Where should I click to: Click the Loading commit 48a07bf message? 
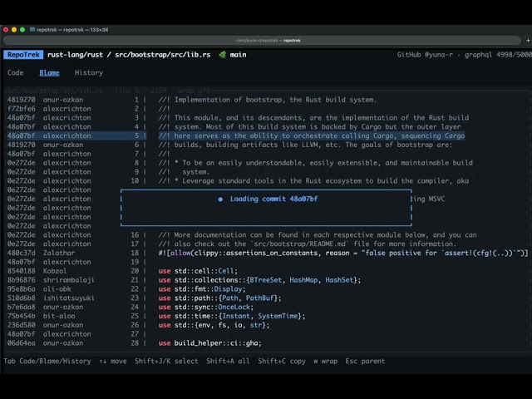[273, 199]
